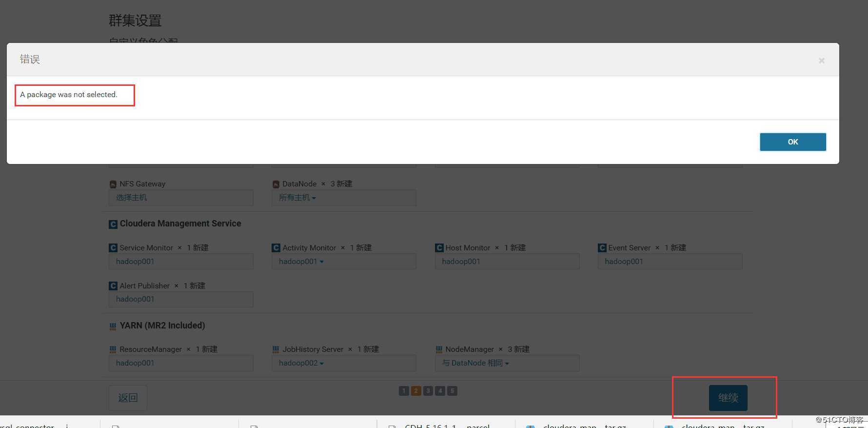Select the 'A package was not selected.' message

pyautogui.click(x=69, y=95)
